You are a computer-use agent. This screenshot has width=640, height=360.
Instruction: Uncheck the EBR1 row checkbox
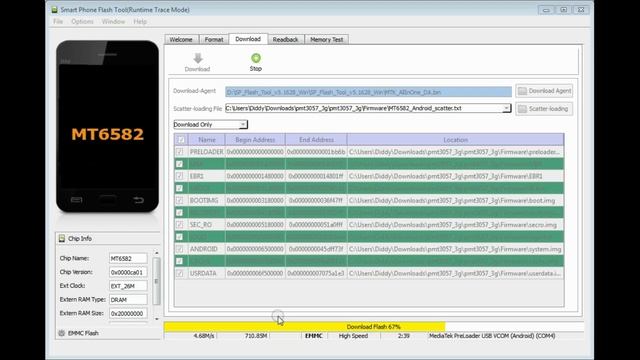(x=180, y=176)
